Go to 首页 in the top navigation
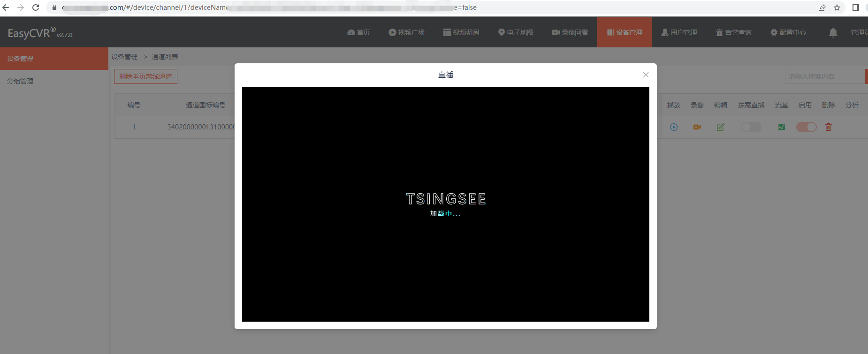Viewport: 868px width, 354px height. (358, 32)
